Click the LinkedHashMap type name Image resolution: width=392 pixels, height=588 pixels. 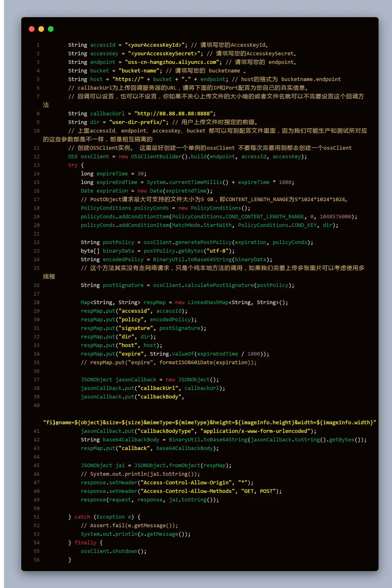pos(208,302)
